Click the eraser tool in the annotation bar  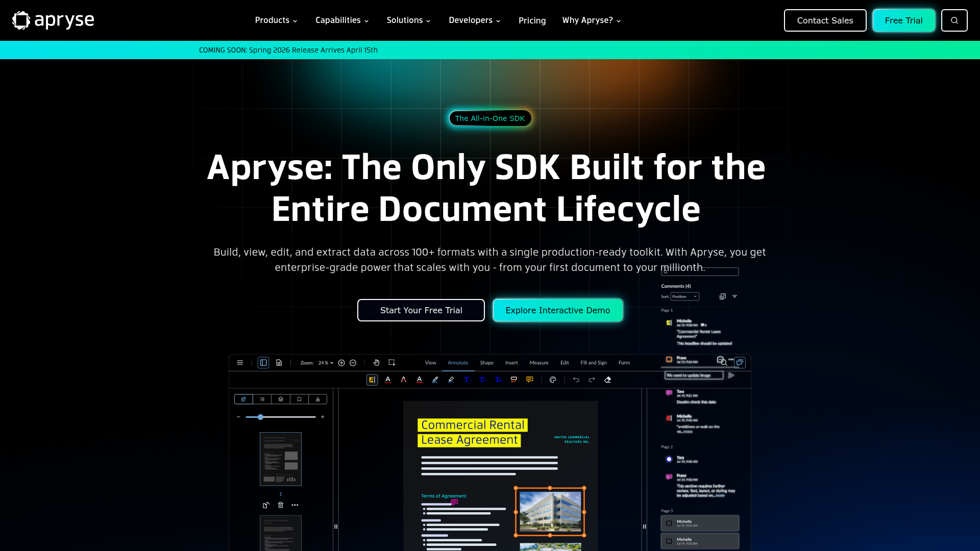pos(607,380)
